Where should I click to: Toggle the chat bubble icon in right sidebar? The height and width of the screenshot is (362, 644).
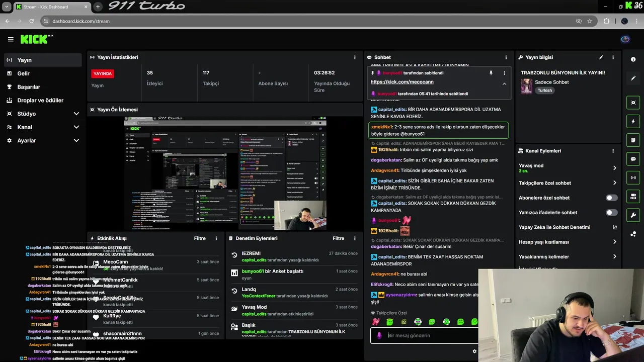click(633, 159)
